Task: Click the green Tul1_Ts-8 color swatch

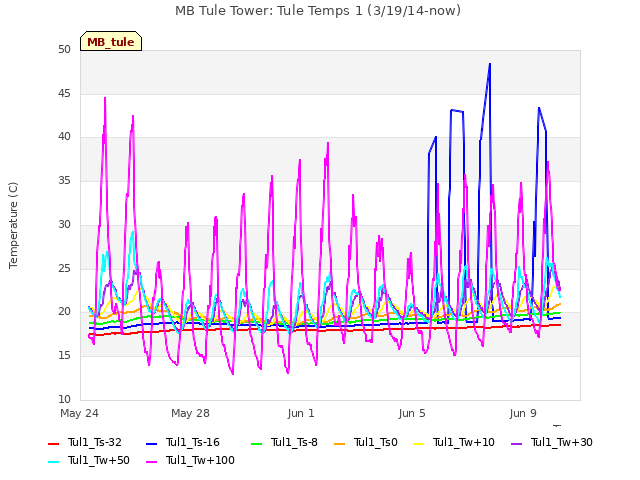Action: pyautogui.click(x=256, y=444)
